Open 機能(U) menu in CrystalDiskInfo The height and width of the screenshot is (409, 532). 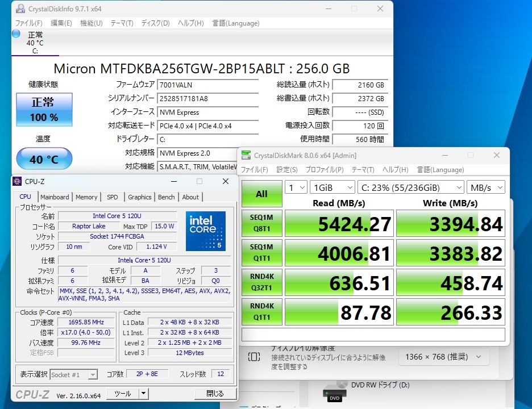tap(92, 23)
